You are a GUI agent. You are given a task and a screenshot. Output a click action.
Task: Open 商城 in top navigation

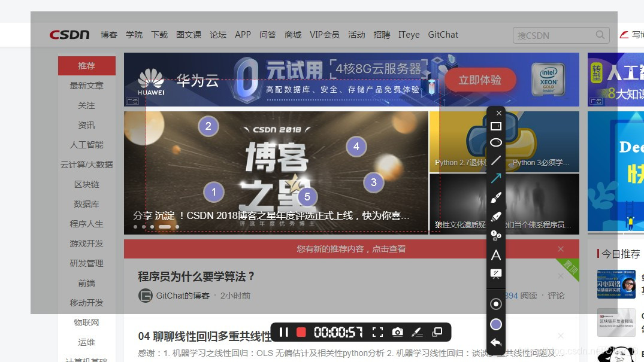pos(293,35)
